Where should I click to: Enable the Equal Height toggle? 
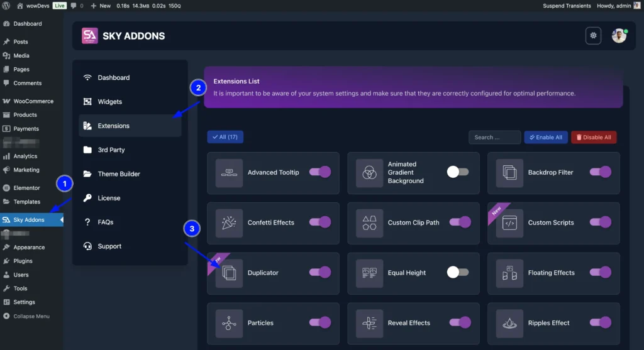point(458,272)
